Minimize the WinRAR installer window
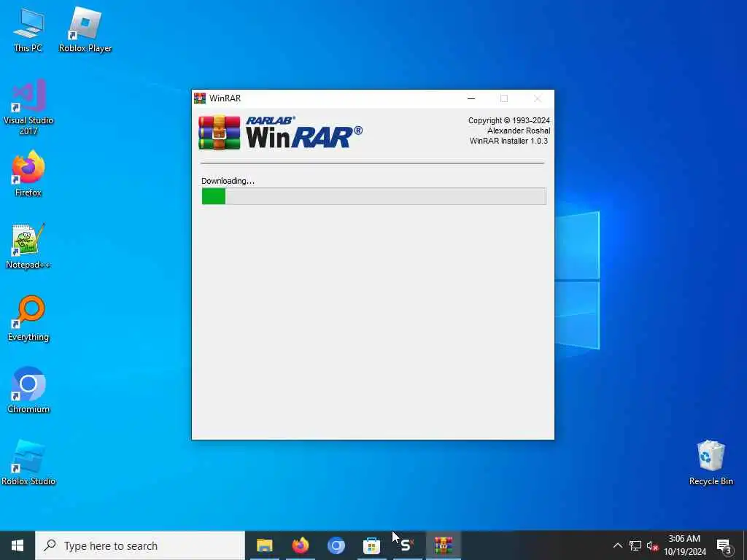The height and width of the screenshot is (560, 747). point(471,98)
